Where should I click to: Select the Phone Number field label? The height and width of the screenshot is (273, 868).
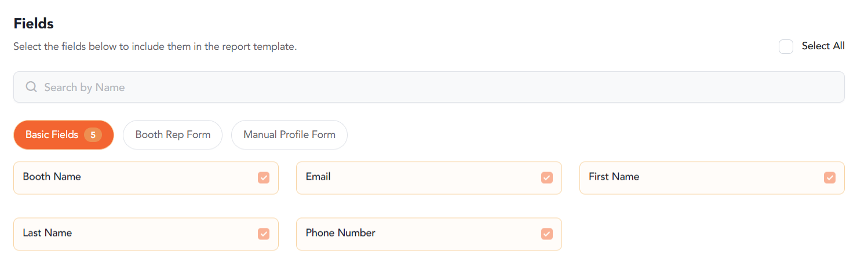(x=341, y=233)
